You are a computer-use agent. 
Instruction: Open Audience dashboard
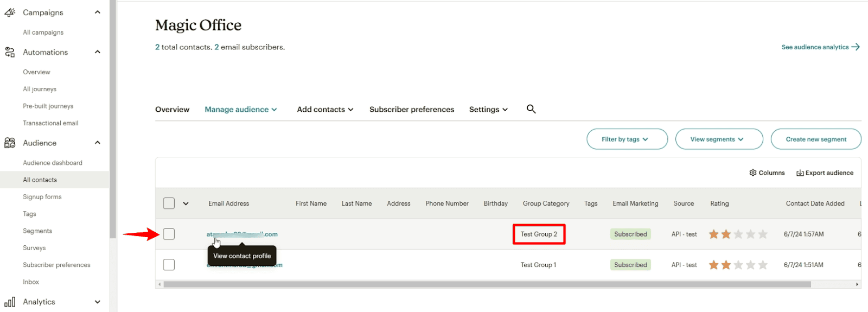coord(53,163)
